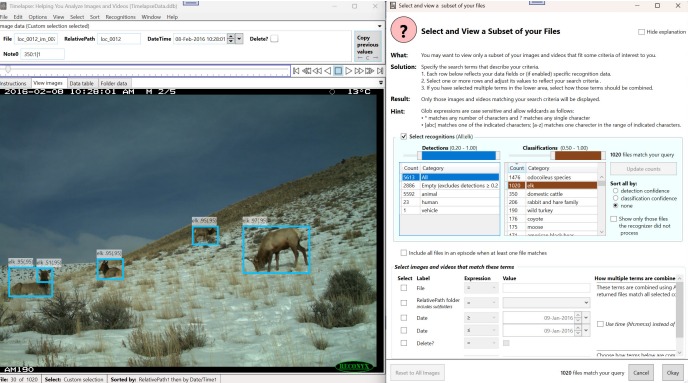This screenshot has width=688, height=383.
Task: Open the Select menu
Action: tap(77, 17)
